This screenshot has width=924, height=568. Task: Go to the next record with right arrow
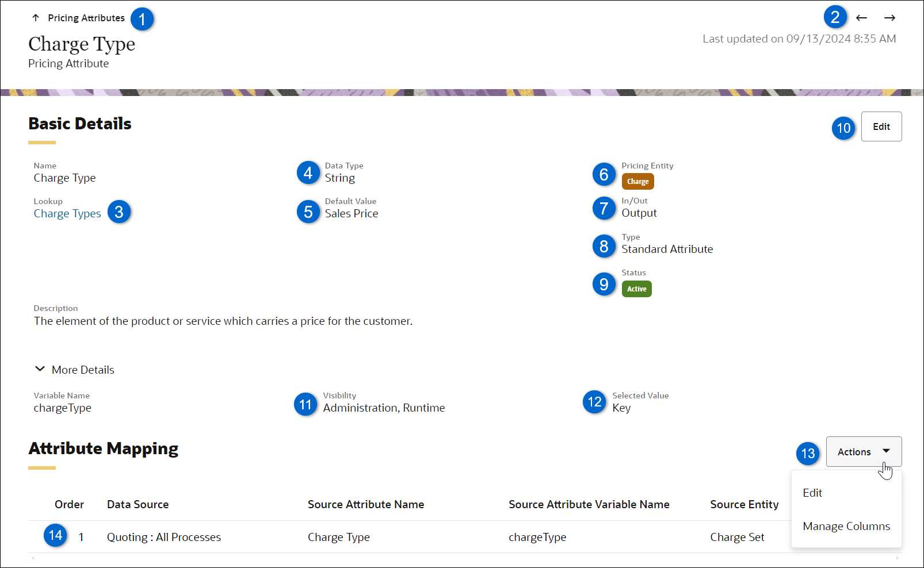coord(889,17)
